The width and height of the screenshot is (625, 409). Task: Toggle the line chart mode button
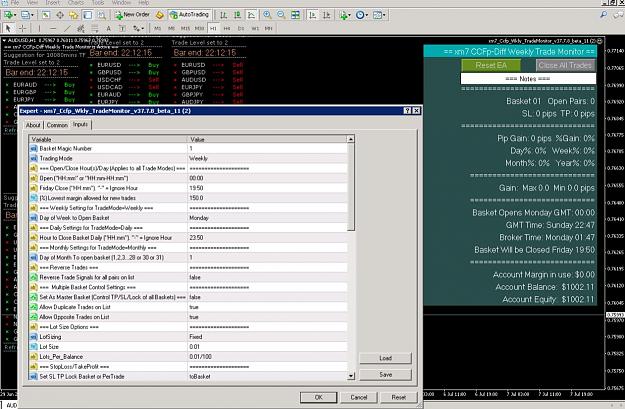252,15
